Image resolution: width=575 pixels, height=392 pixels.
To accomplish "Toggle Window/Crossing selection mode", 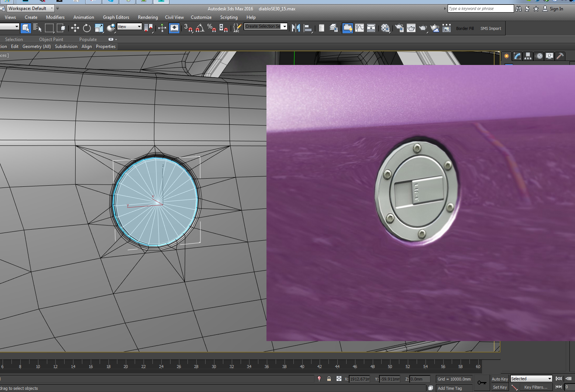I will (x=61, y=28).
